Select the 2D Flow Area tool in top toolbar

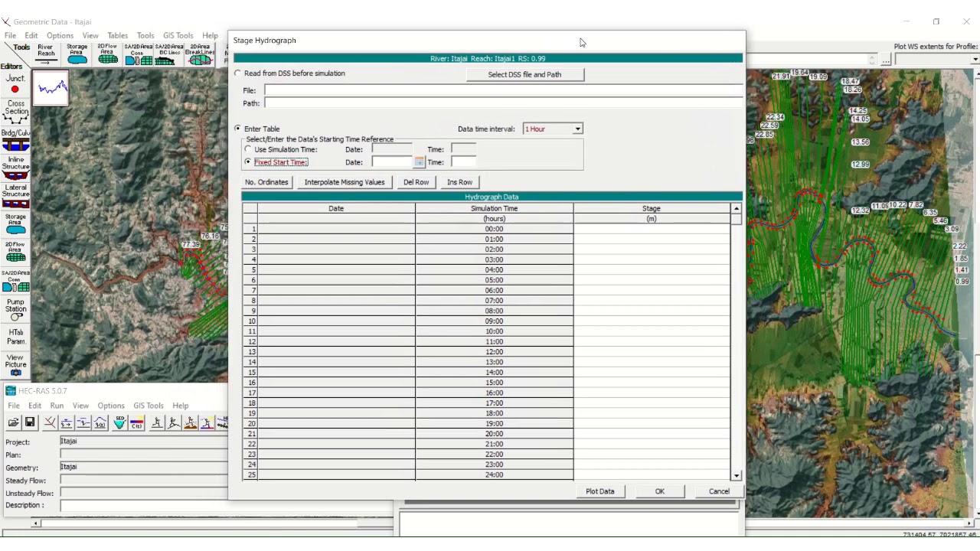[x=107, y=54]
